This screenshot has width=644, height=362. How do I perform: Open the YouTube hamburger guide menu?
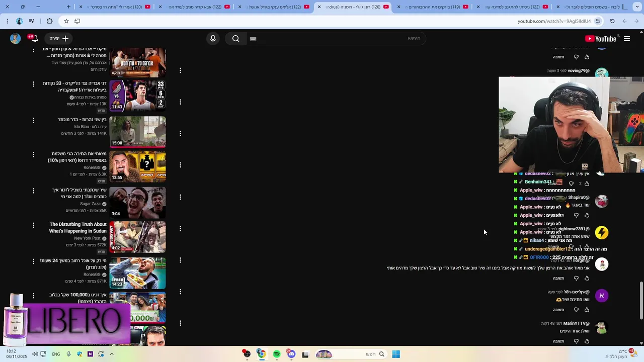coord(627,39)
